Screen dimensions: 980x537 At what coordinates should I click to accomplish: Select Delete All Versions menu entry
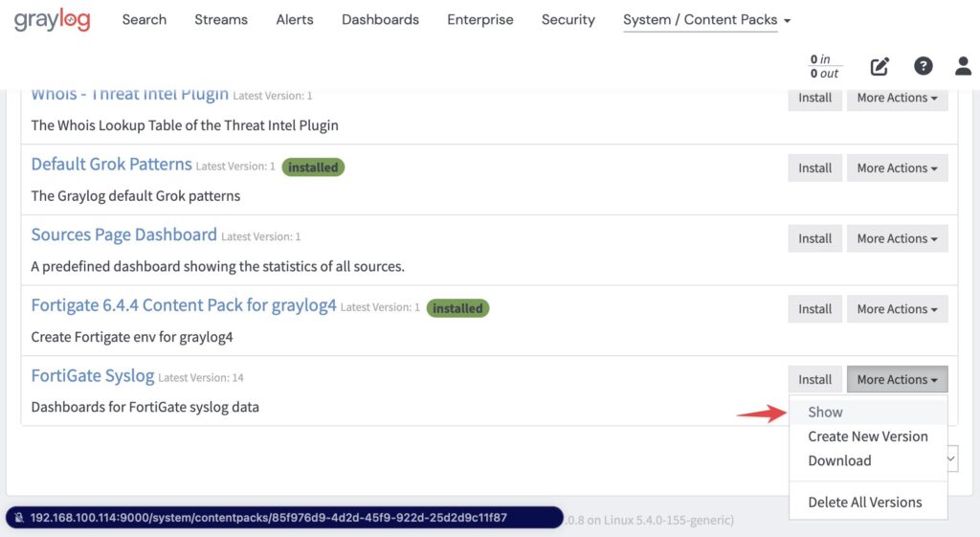click(868, 503)
